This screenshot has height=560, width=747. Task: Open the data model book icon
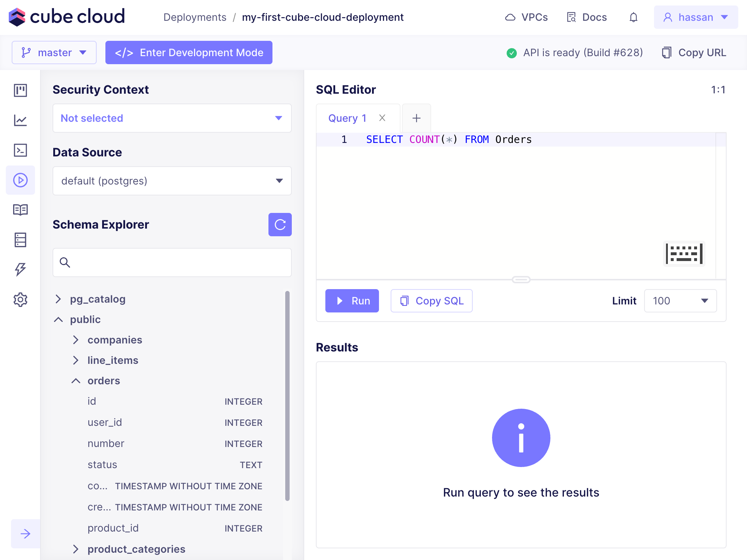pyautogui.click(x=20, y=210)
